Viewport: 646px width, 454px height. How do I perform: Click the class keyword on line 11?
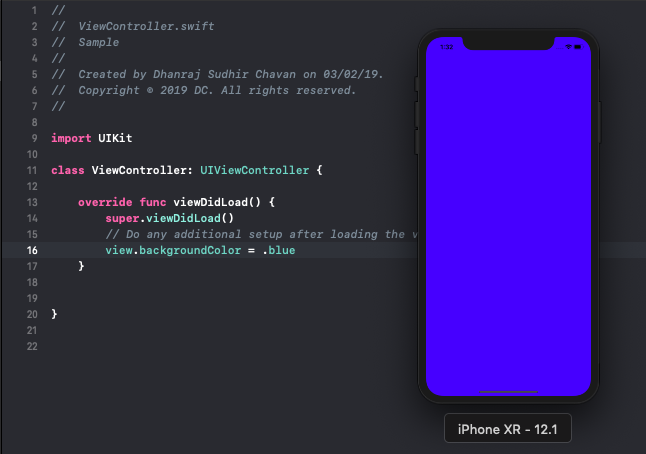tap(68, 171)
